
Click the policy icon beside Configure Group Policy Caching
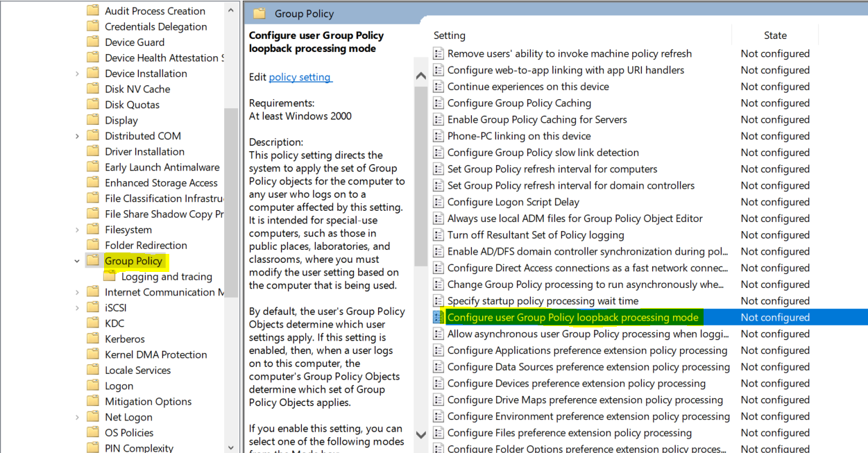[438, 103]
